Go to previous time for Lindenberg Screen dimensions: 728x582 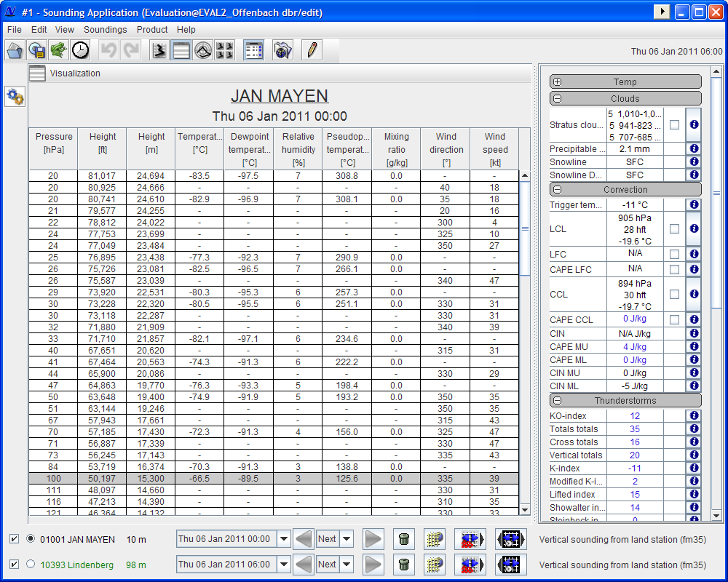(x=304, y=565)
